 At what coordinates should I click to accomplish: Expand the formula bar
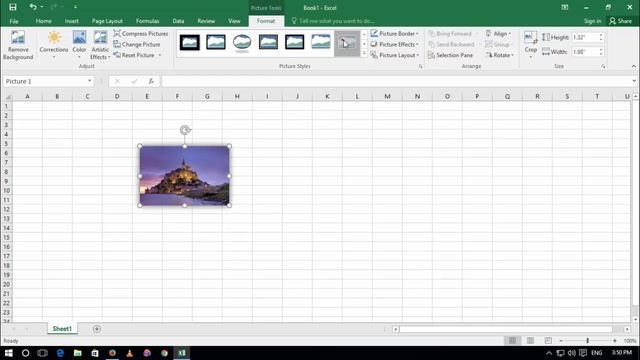[x=634, y=81]
